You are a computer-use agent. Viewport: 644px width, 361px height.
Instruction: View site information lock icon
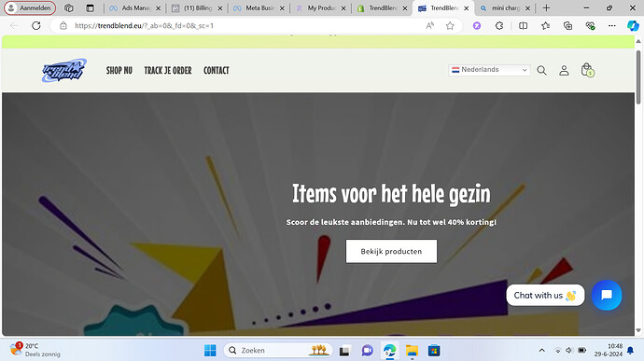click(63, 25)
